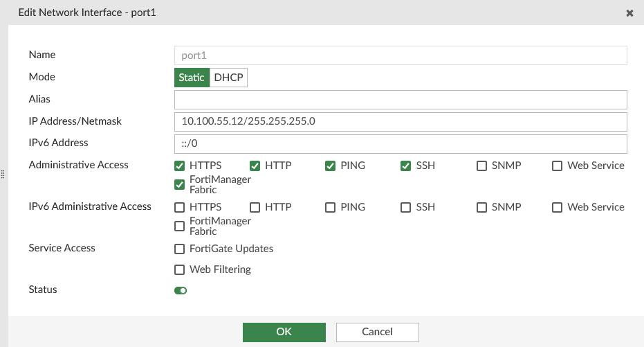Close the Edit Network Interface dialog
Viewport: 644px width, 347px height.
629,13
